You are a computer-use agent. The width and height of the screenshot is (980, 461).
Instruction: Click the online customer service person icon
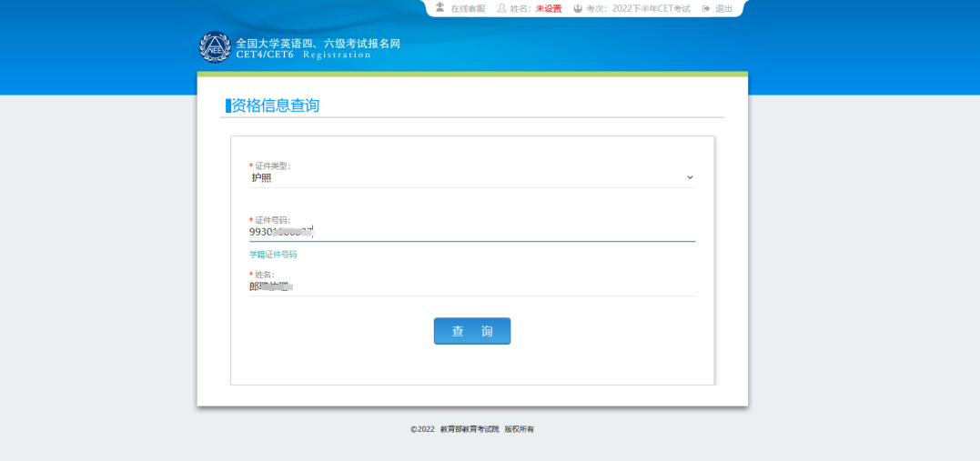click(x=440, y=7)
